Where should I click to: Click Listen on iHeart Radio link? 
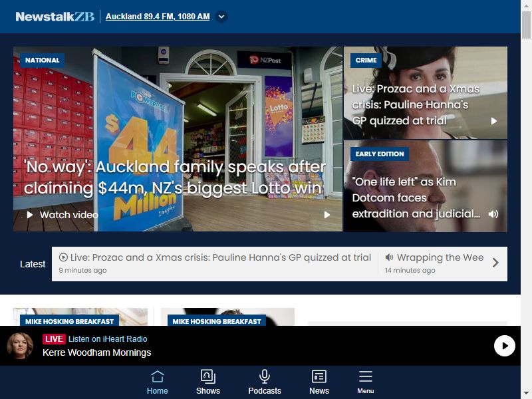pos(108,339)
